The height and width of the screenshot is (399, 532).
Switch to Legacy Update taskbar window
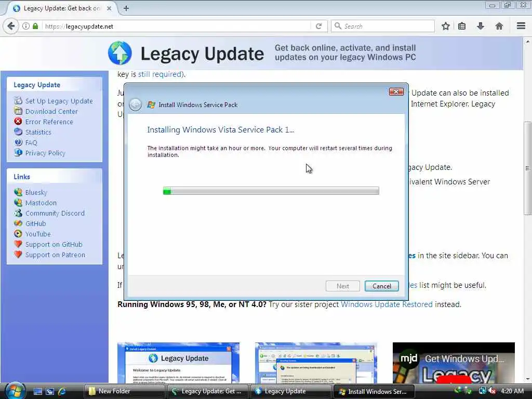tap(290, 392)
